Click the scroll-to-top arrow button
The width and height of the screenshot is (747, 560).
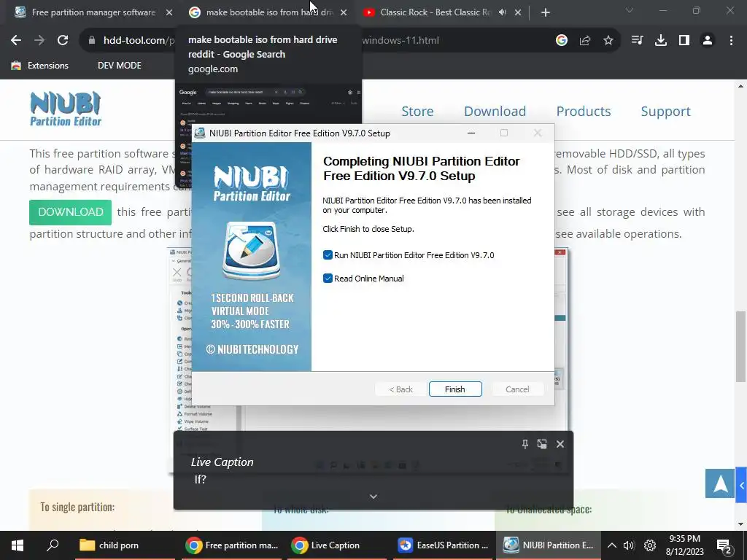[720, 483]
